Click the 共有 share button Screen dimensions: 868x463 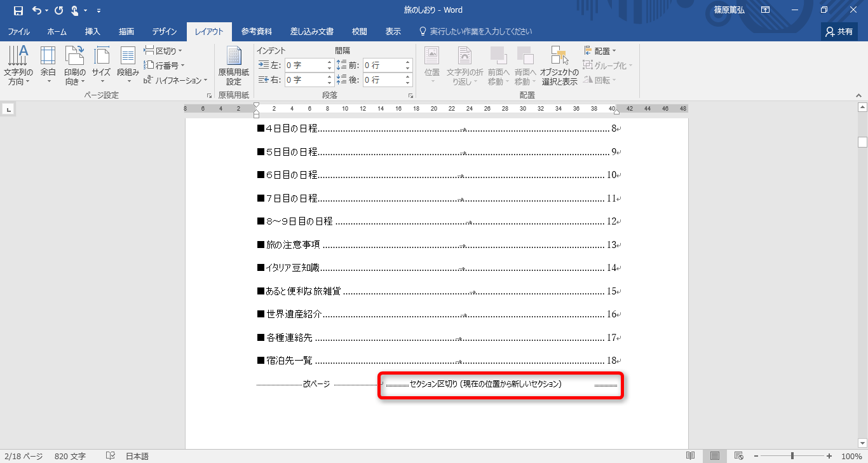pyautogui.click(x=839, y=31)
